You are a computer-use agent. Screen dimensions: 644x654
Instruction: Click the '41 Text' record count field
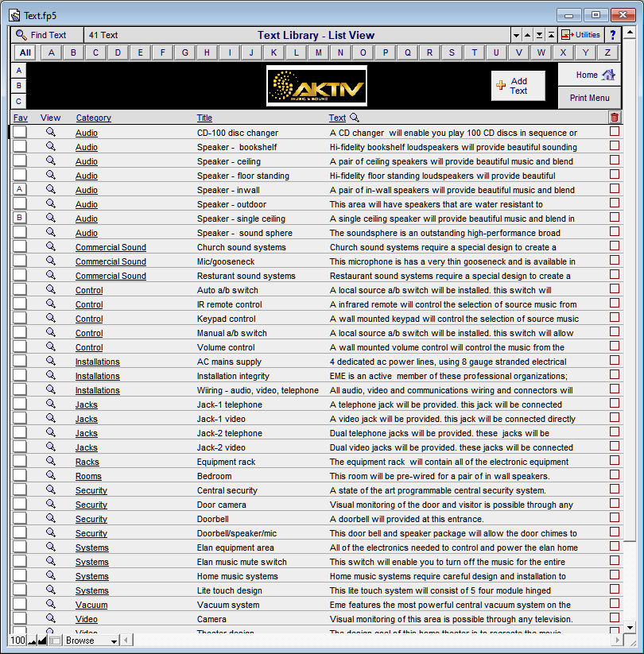point(103,35)
